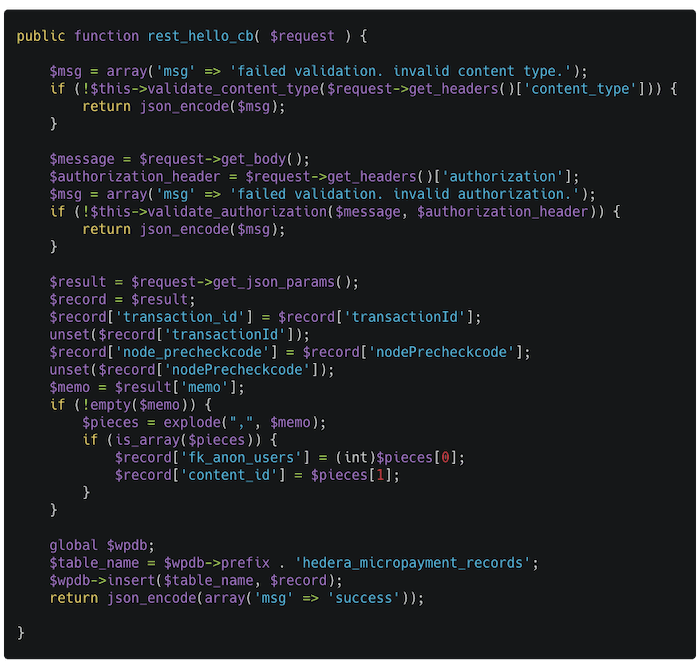Select the 'failed validation. invalid content type.' string

401,71
